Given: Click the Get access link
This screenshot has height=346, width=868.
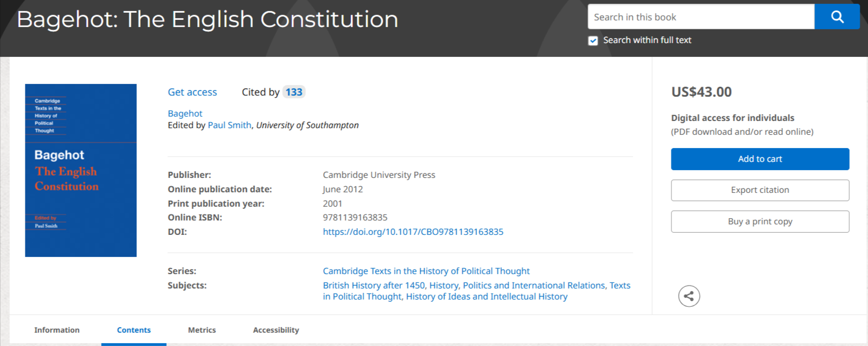Looking at the screenshot, I should point(192,92).
